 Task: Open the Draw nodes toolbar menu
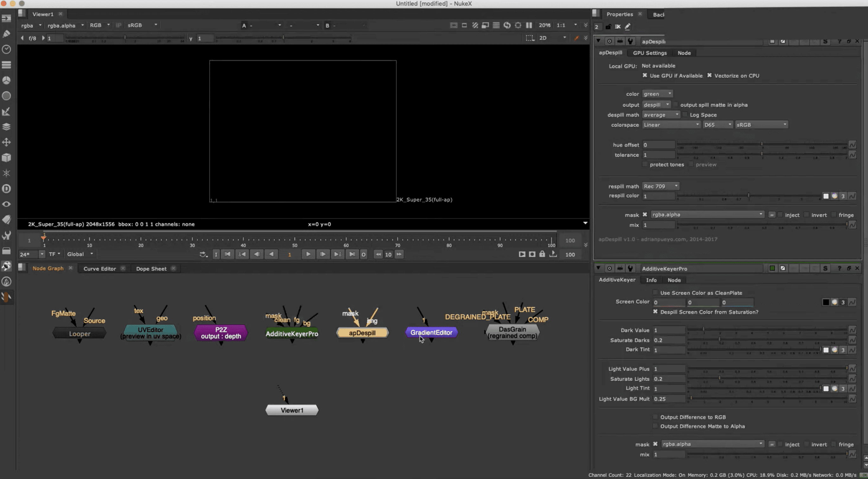[6, 34]
